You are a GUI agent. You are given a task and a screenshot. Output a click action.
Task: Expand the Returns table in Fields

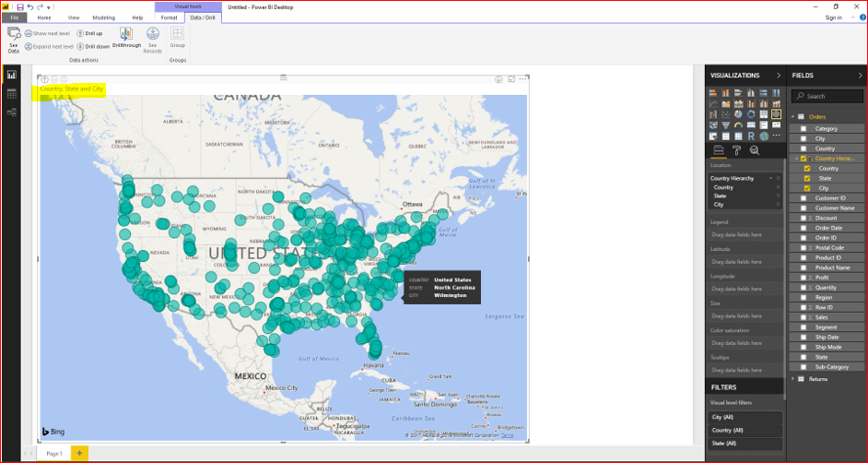coord(792,379)
